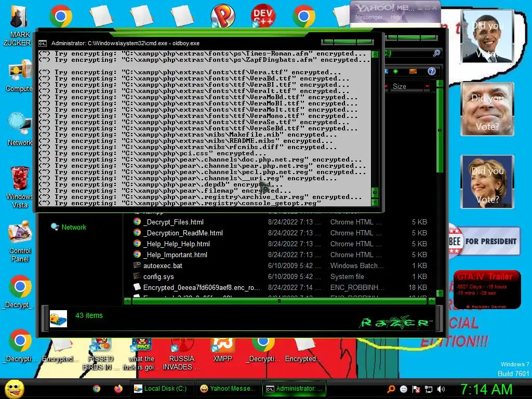Image resolution: width=532 pixels, height=399 pixels.
Task: Select _Help_Help_Help.html in the file list
Action: pyautogui.click(x=280, y=244)
